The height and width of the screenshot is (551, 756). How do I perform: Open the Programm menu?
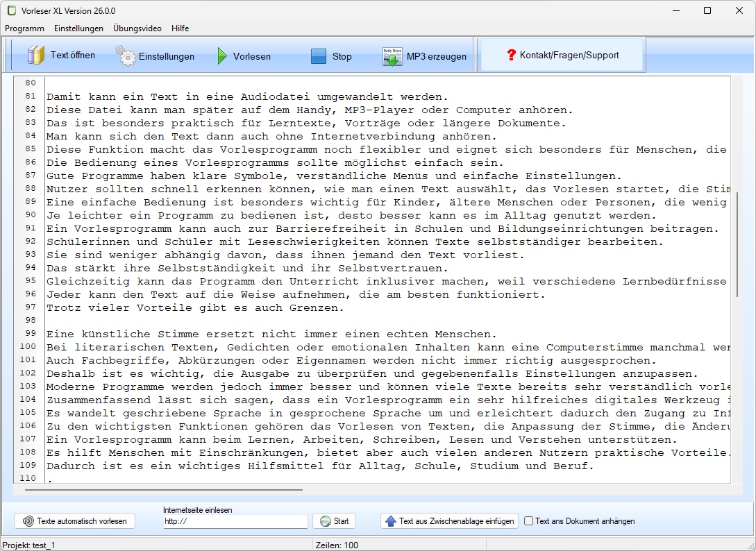[x=24, y=28]
